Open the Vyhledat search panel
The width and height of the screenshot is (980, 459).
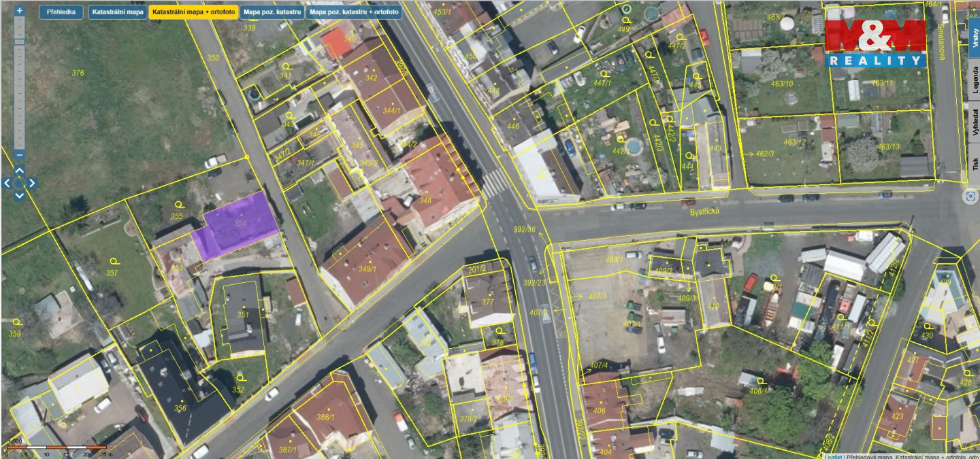click(974, 122)
